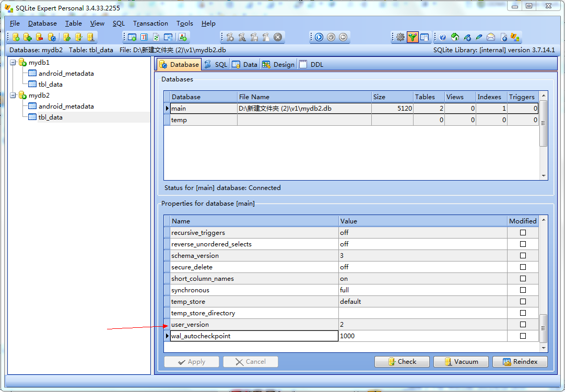The height and width of the screenshot is (392, 565).
Task: Click the new table toolbar icon
Action: (x=132, y=37)
